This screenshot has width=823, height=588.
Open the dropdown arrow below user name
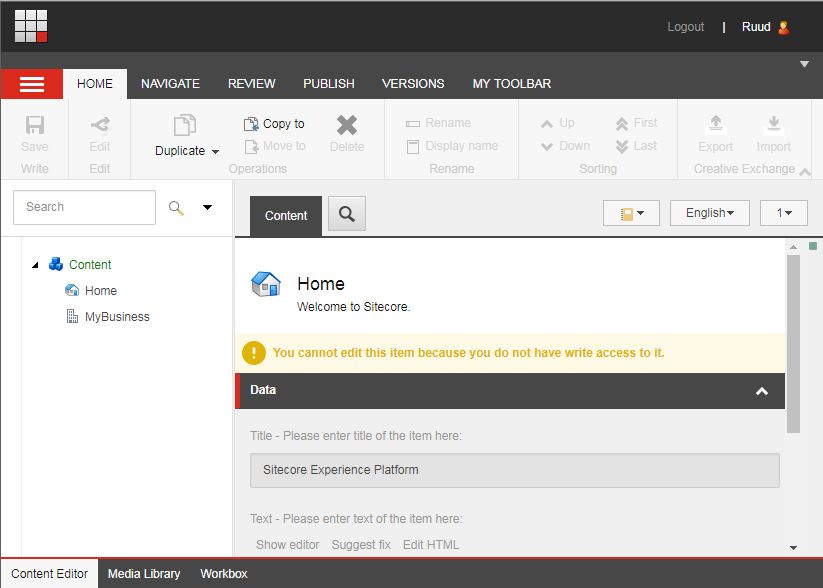[804, 64]
